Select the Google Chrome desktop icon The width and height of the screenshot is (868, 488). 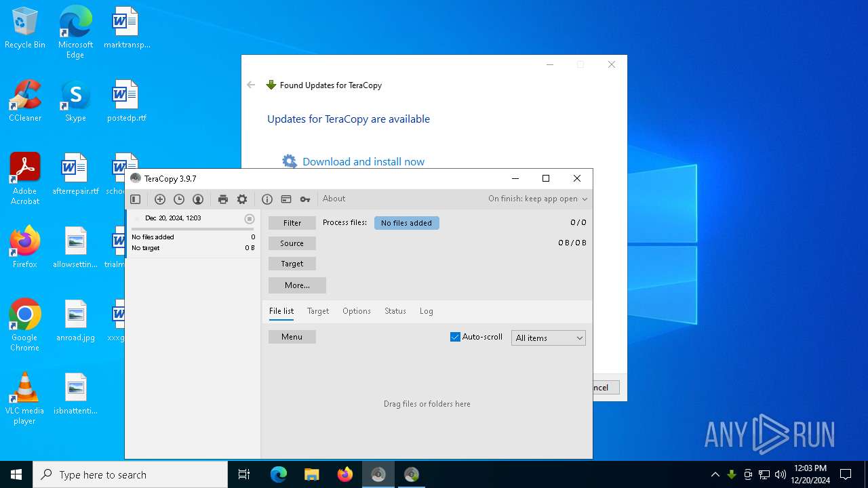[25, 325]
